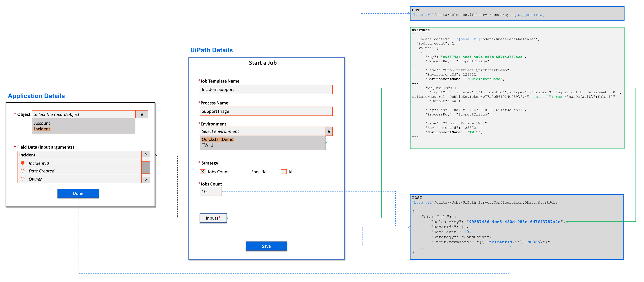This screenshot has width=644, height=282.
Task: Pick TW_1 from environment list
Action: tap(207, 145)
